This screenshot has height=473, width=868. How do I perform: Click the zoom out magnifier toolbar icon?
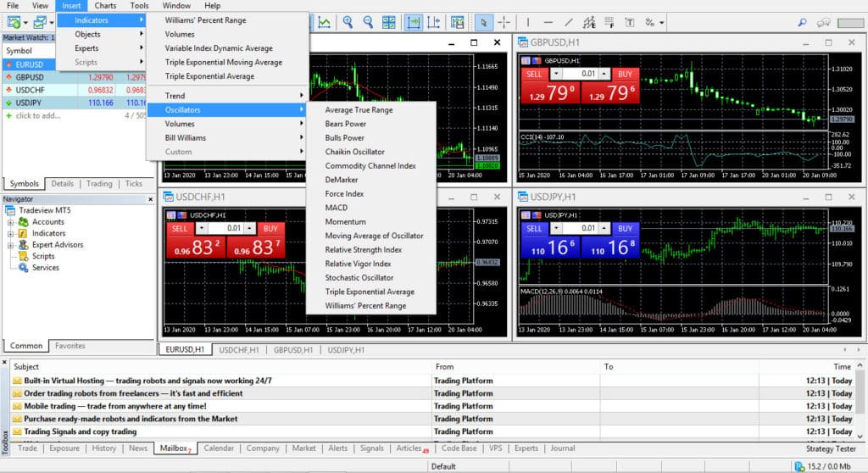click(x=368, y=22)
